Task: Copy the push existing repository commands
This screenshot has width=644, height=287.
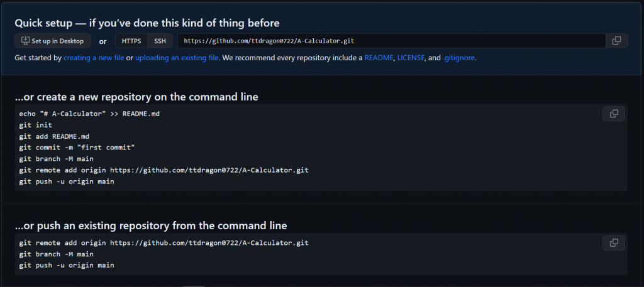Action: (614, 242)
